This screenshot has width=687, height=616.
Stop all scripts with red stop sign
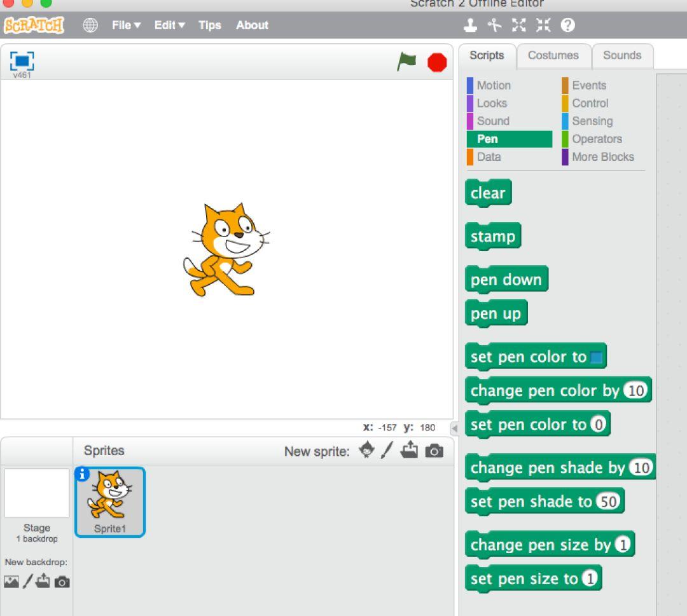point(437,62)
